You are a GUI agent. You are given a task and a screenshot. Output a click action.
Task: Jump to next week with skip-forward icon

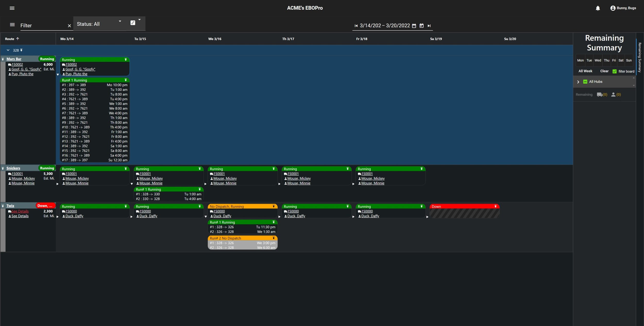click(x=429, y=26)
